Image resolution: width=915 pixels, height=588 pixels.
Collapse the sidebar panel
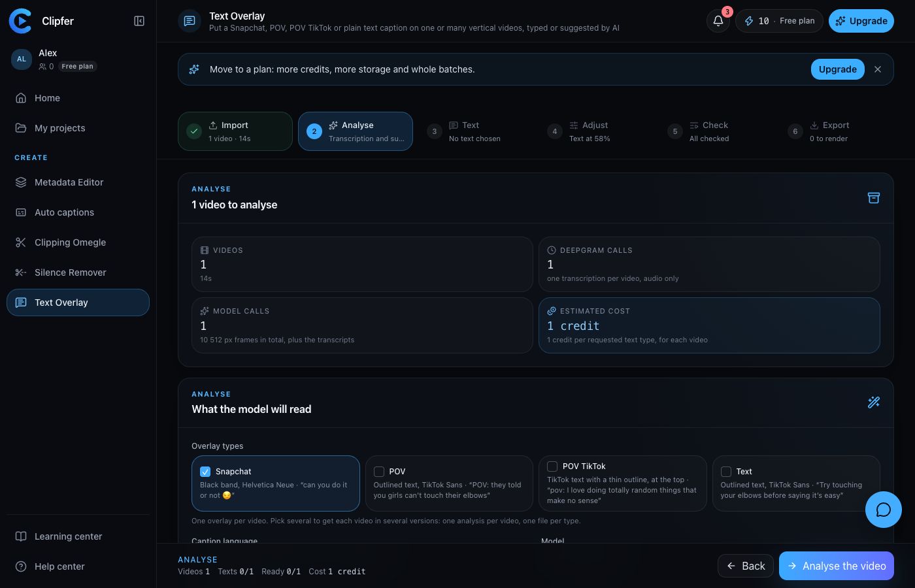tap(139, 21)
